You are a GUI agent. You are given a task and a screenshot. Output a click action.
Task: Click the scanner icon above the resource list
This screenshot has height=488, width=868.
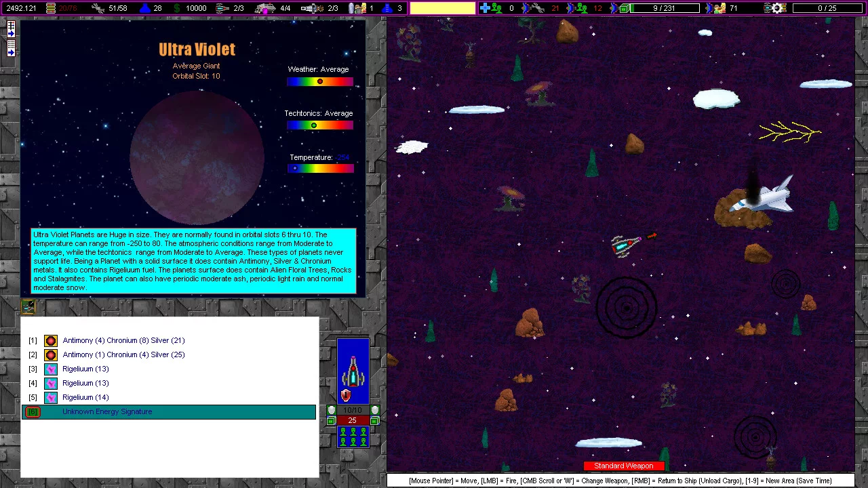point(28,307)
